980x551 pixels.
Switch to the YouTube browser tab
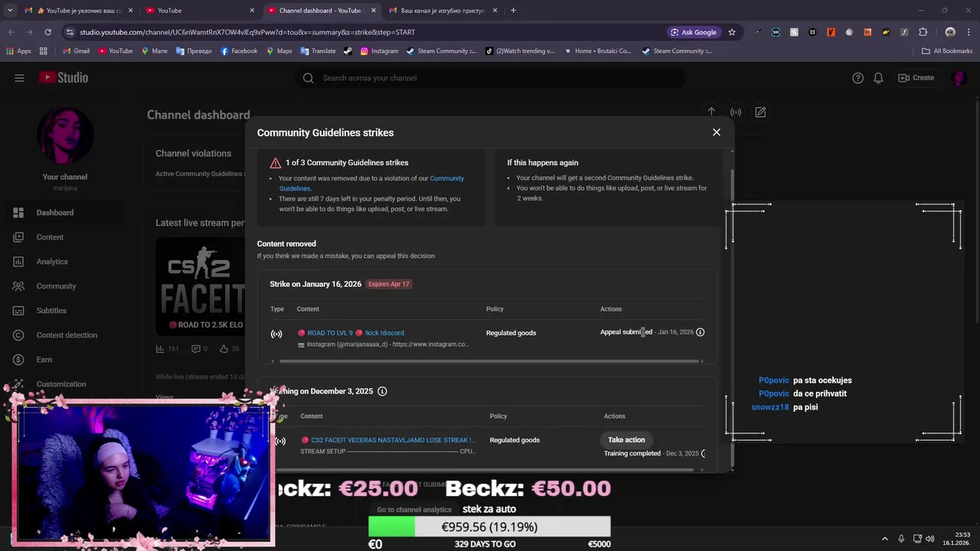pos(199,11)
